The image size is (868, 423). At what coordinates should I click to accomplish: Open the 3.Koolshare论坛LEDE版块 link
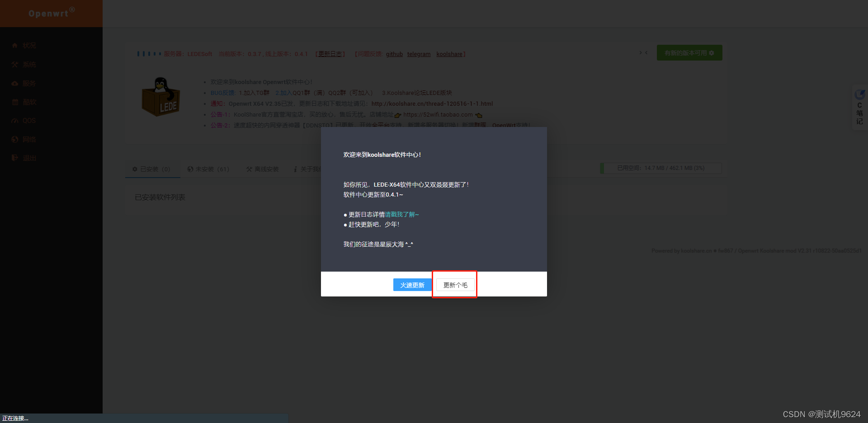[417, 93]
